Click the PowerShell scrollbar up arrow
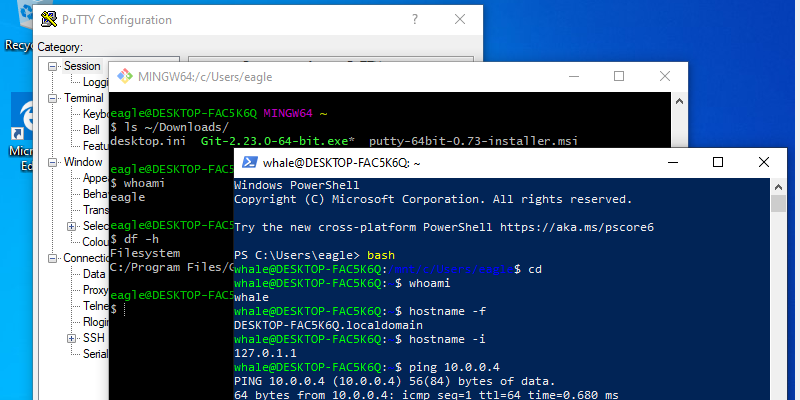 [x=778, y=187]
